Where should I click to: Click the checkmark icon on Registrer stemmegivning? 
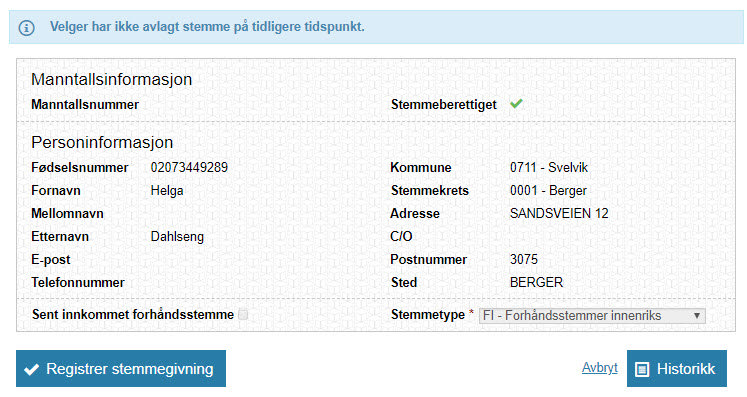pos(31,369)
